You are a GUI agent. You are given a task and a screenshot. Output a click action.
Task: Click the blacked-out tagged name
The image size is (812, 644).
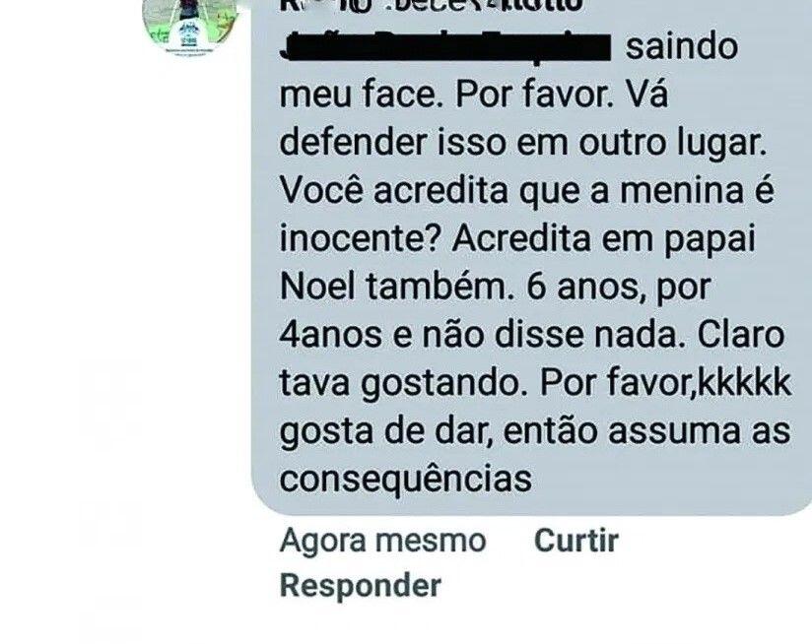(445, 46)
